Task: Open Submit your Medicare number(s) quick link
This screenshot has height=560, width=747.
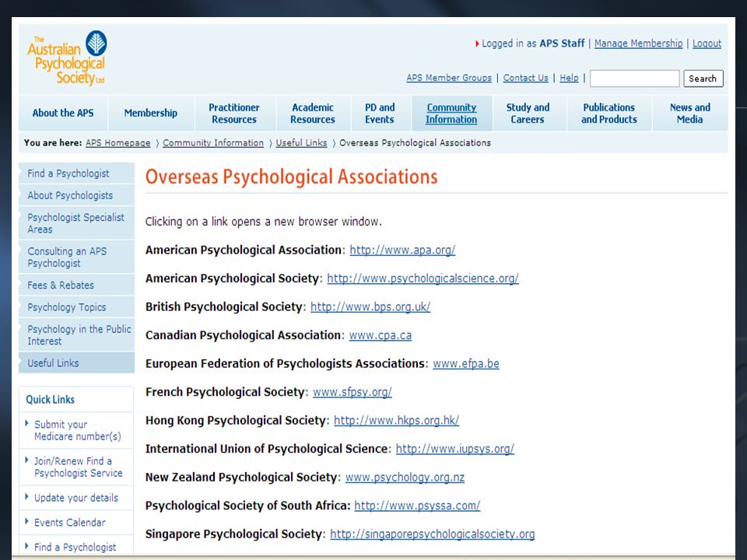Action: click(78, 430)
